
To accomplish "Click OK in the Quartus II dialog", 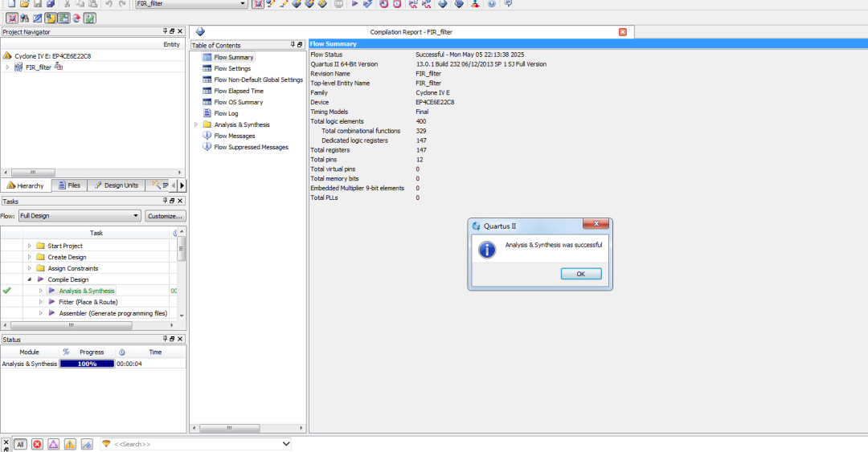I will 581,274.
